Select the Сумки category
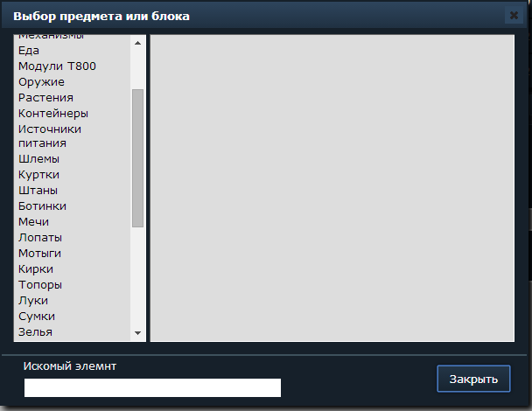The height and width of the screenshot is (411, 532). pyautogui.click(x=37, y=317)
